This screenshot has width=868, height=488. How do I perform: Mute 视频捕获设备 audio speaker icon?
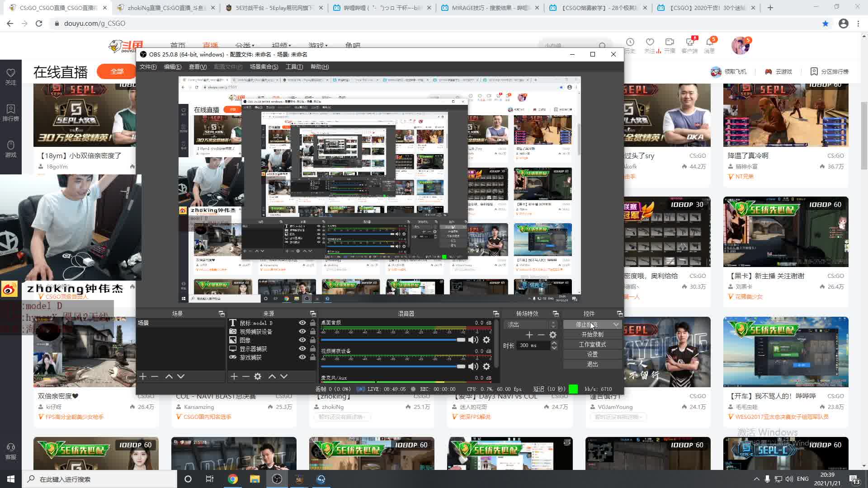pyautogui.click(x=473, y=366)
